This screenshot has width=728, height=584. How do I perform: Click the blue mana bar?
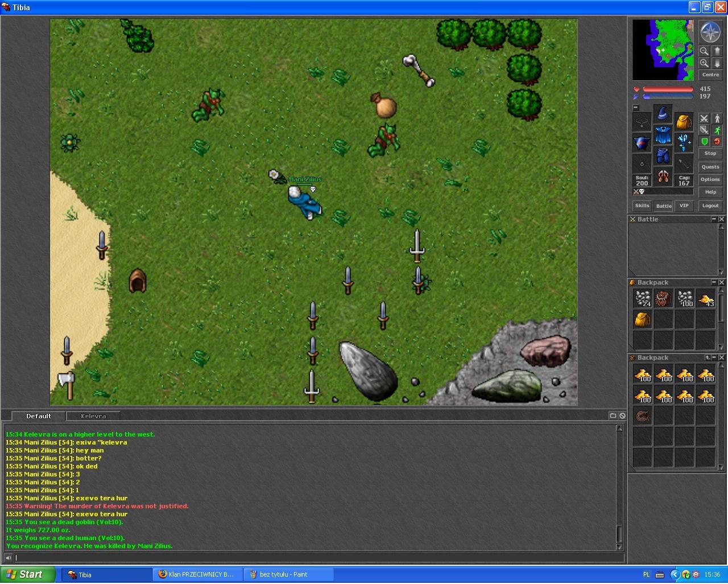click(x=668, y=96)
